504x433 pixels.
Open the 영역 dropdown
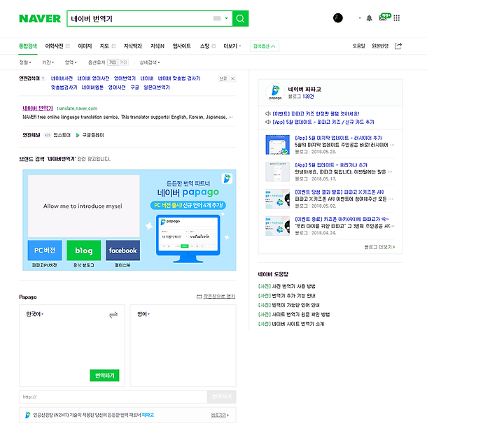pos(71,62)
